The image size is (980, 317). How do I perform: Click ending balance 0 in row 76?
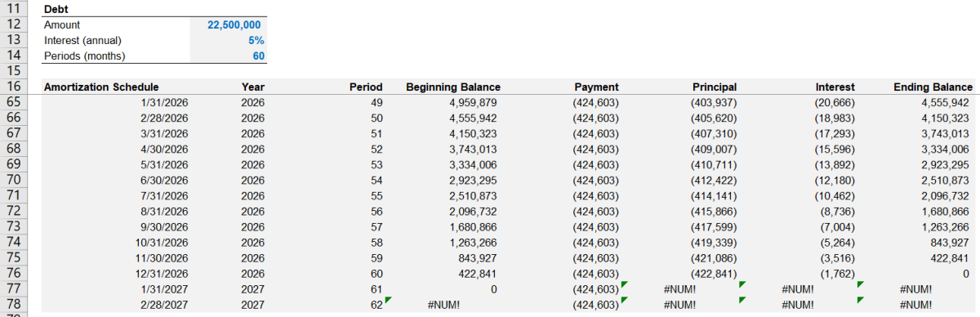(965, 273)
